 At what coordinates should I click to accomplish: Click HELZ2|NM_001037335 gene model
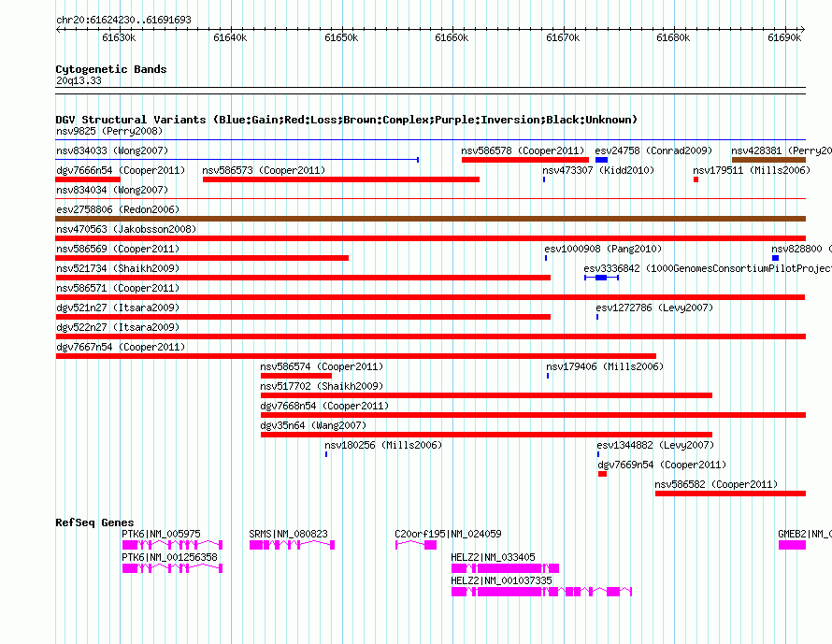click(542, 592)
